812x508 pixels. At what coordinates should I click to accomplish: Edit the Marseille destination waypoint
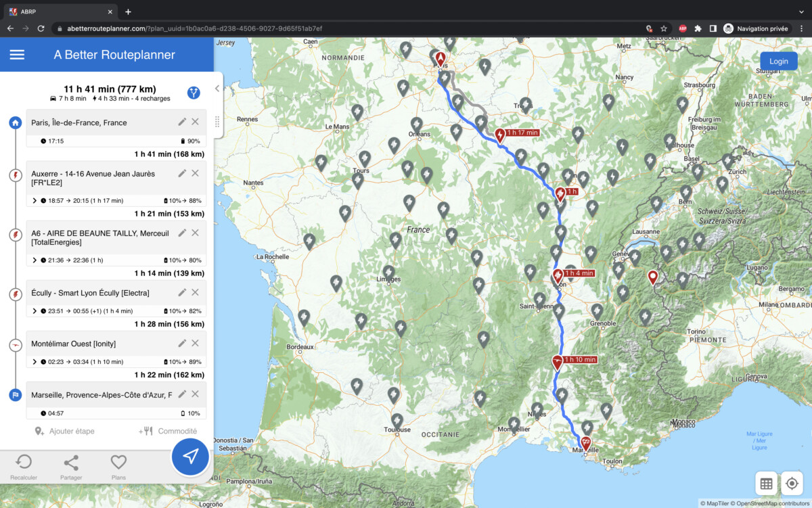click(x=182, y=394)
